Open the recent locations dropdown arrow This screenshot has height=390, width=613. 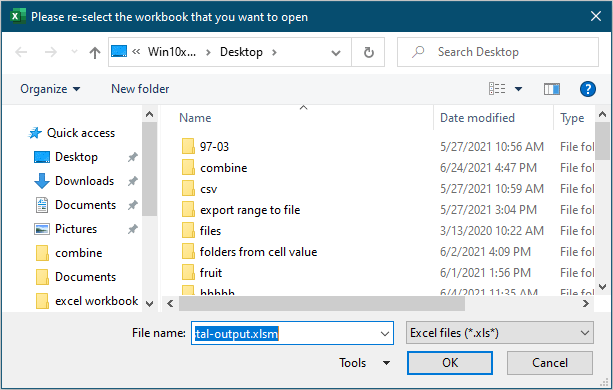click(x=74, y=52)
